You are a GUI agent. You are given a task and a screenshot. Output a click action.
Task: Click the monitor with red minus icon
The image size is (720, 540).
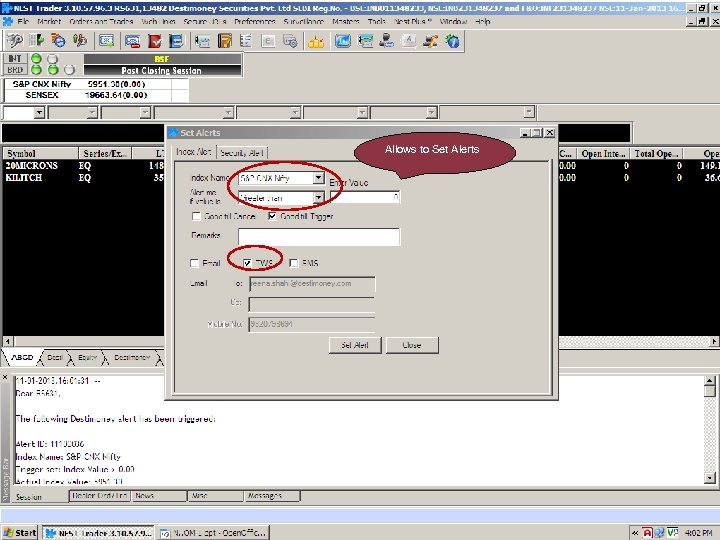133,41
